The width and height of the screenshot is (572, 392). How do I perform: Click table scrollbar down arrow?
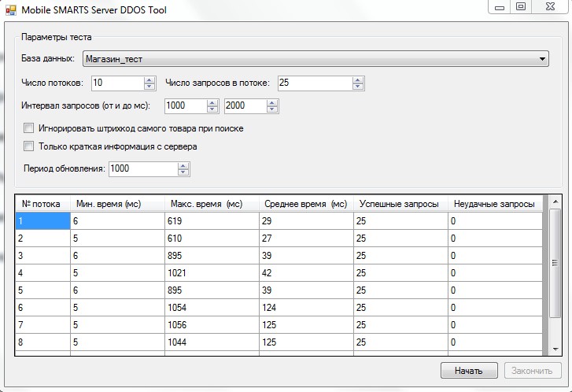[555, 349]
